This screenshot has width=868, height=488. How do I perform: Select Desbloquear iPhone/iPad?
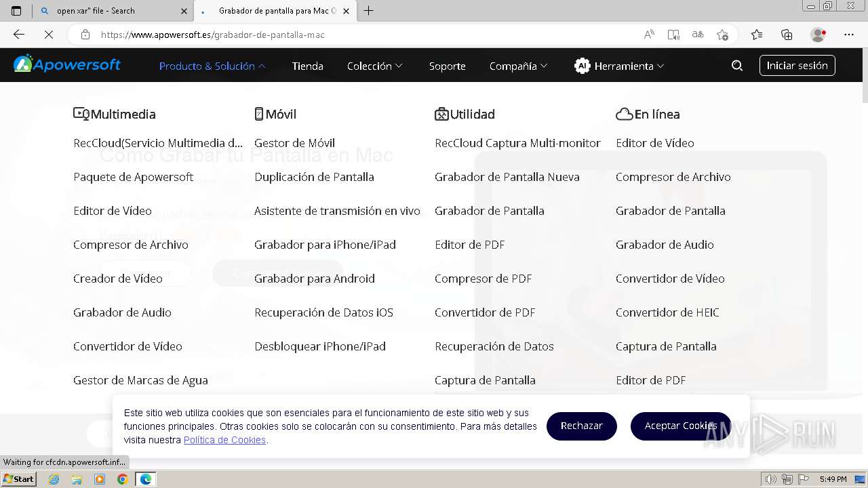click(x=320, y=346)
